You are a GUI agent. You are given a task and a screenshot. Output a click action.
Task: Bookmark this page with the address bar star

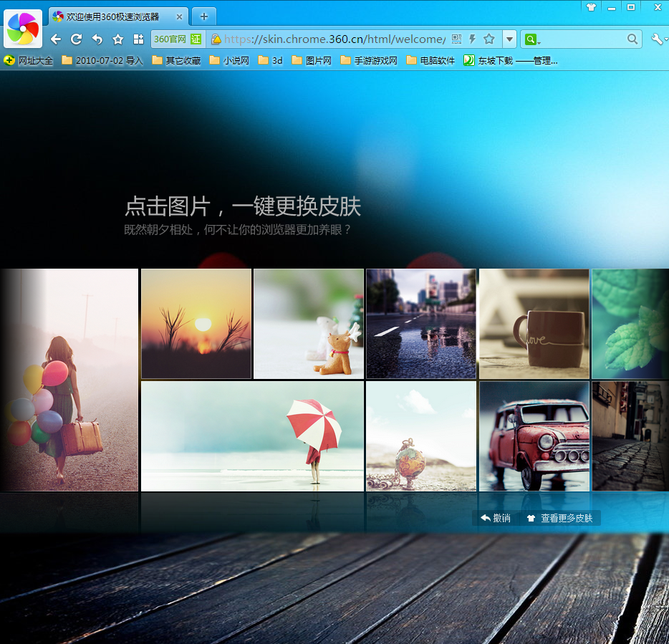click(489, 39)
